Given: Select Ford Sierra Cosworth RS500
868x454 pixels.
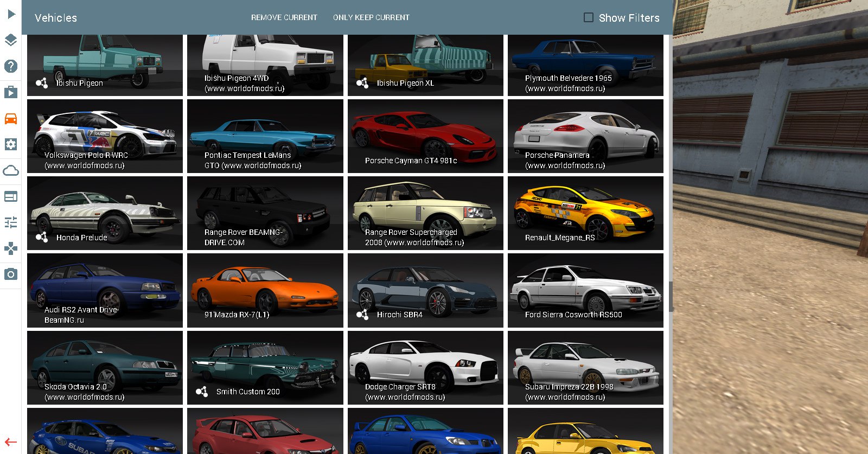Looking at the screenshot, I should click(585, 290).
